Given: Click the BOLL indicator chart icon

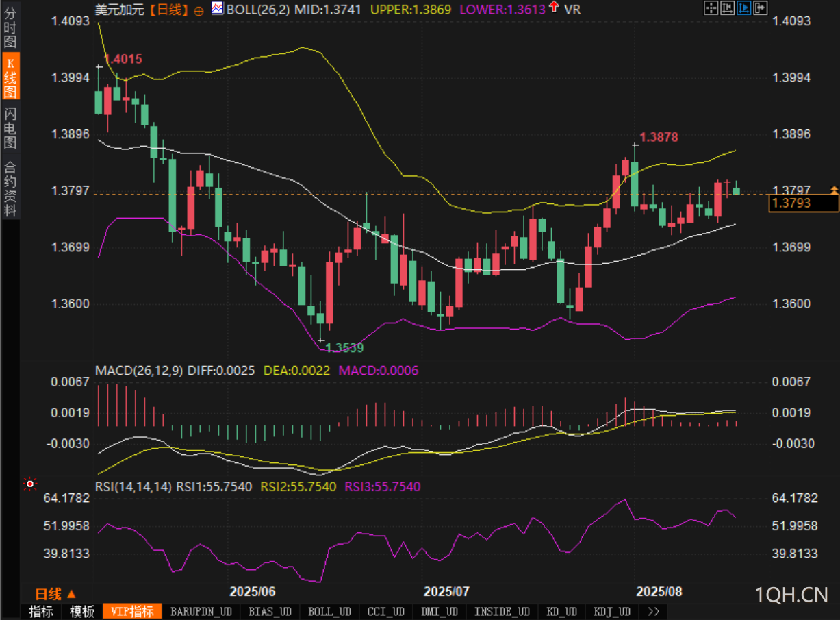Looking at the screenshot, I should point(217,9).
